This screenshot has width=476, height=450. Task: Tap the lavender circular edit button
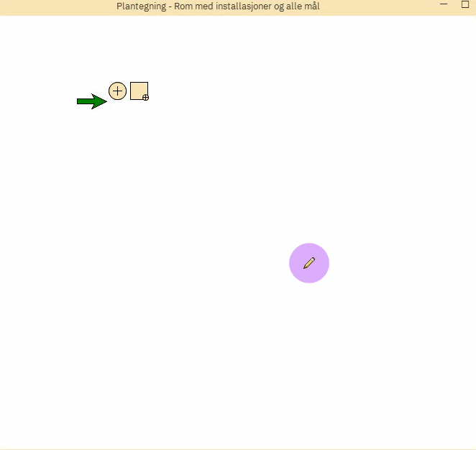[309, 263]
